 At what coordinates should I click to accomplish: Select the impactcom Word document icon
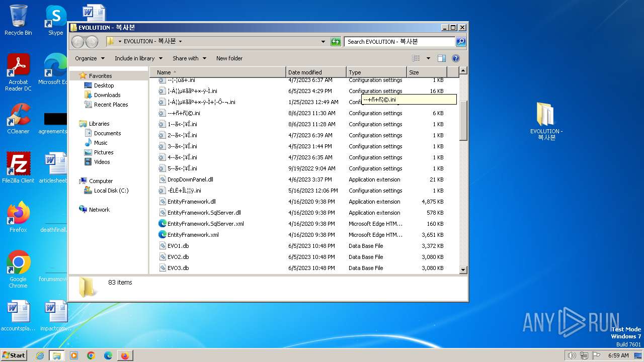pos(56,316)
